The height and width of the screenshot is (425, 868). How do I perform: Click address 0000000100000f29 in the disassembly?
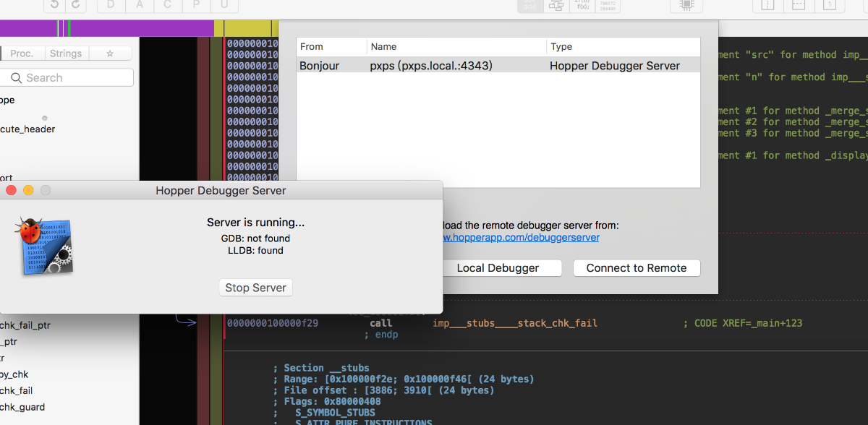point(273,323)
